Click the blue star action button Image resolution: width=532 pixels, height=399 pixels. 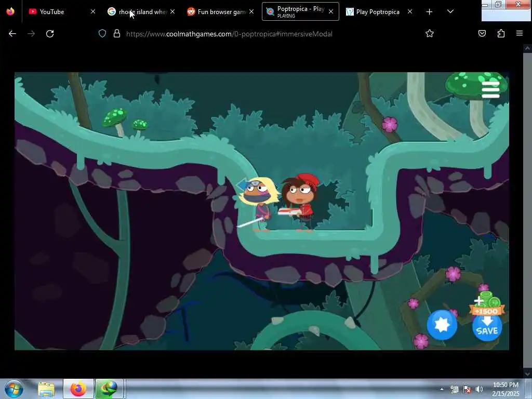point(442,325)
